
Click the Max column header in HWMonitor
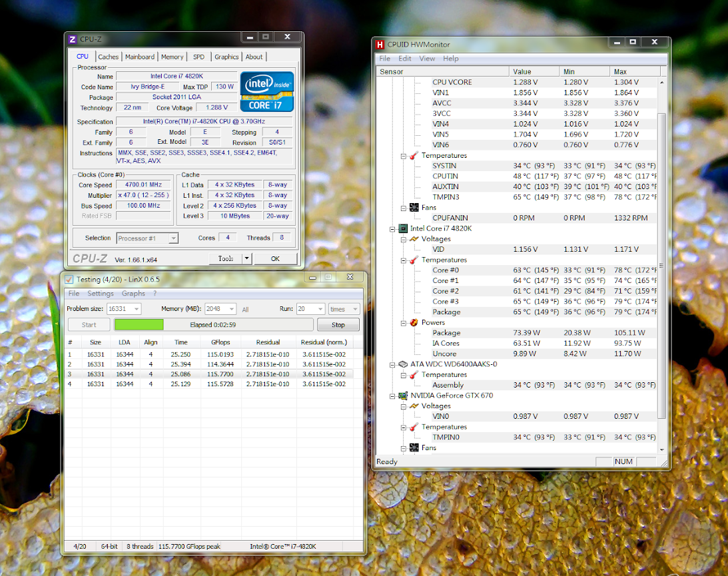click(x=635, y=71)
